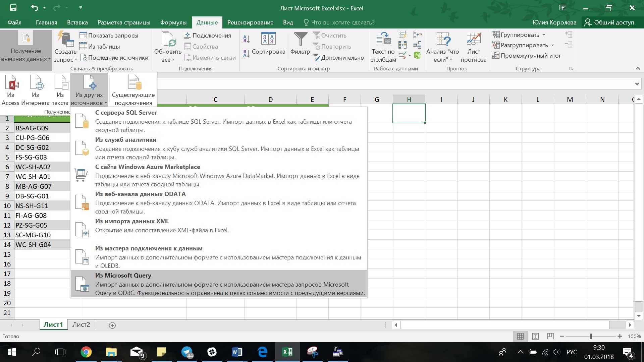The image size is (644, 362).
Task: Select Data Connection Wizard option
Action: point(219,257)
